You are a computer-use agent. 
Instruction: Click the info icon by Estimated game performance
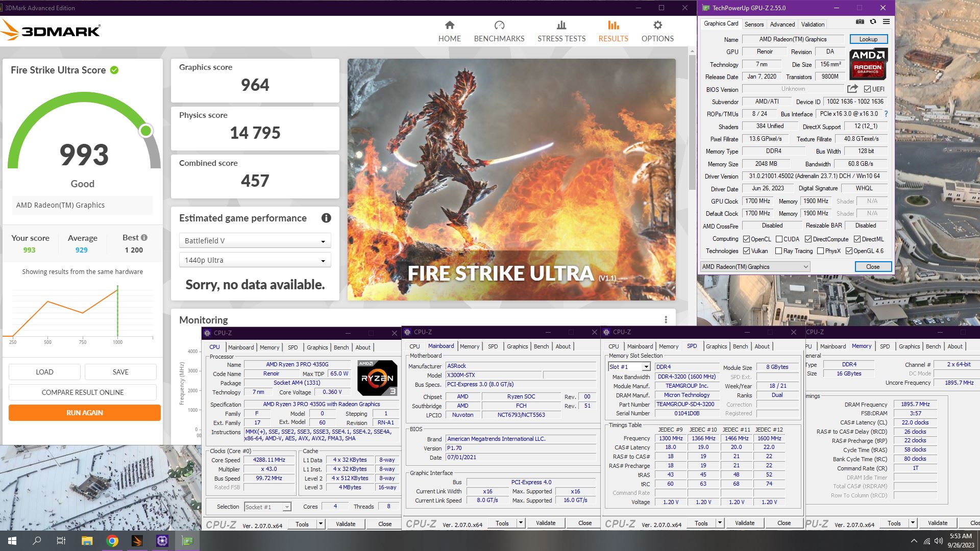[326, 218]
